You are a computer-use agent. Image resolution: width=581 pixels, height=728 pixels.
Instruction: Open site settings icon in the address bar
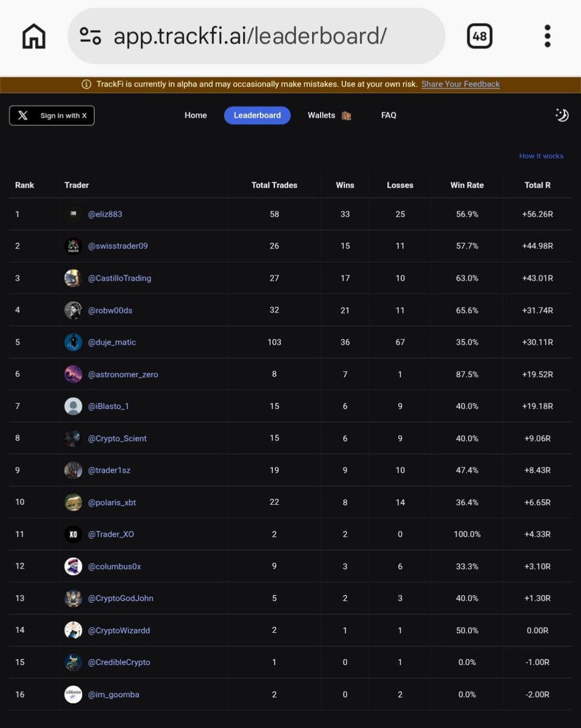click(90, 36)
